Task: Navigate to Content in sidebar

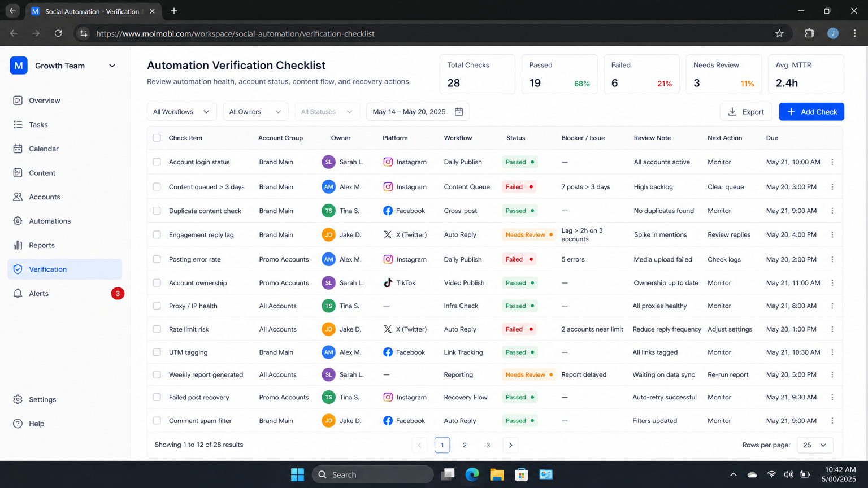Action: point(64,173)
